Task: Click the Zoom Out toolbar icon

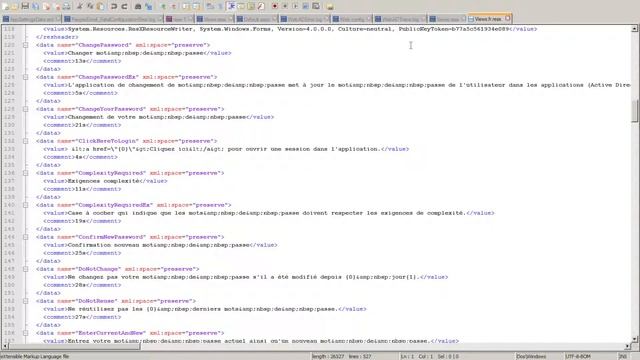Action: point(173,7)
